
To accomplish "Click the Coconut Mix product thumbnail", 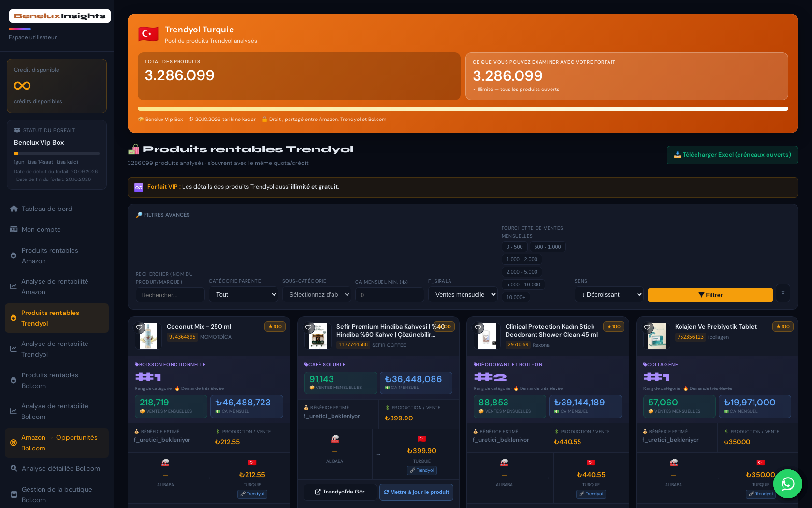I will click(148, 336).
